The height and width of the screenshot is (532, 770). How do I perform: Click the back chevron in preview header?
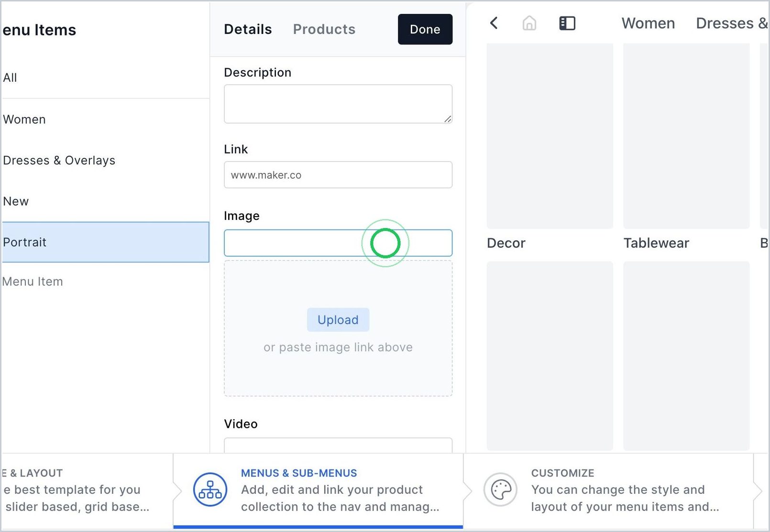coord(494,23)
